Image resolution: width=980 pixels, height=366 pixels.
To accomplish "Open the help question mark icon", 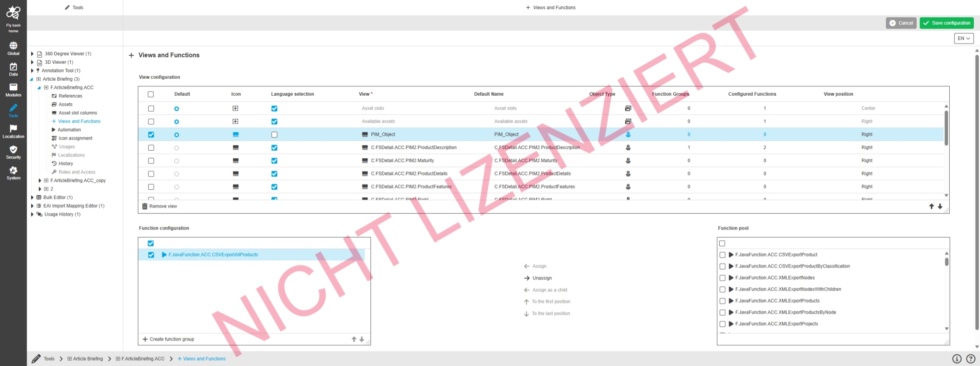I will pos(971,359).
